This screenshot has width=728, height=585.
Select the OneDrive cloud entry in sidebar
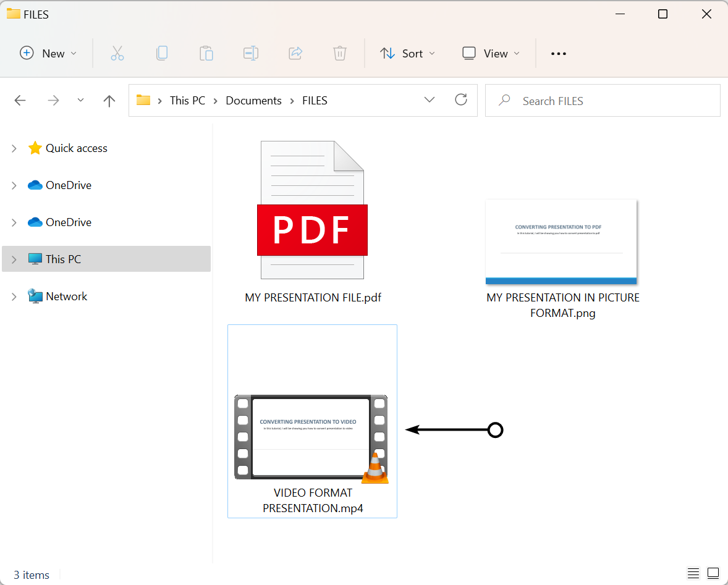(x=65, y=185)
